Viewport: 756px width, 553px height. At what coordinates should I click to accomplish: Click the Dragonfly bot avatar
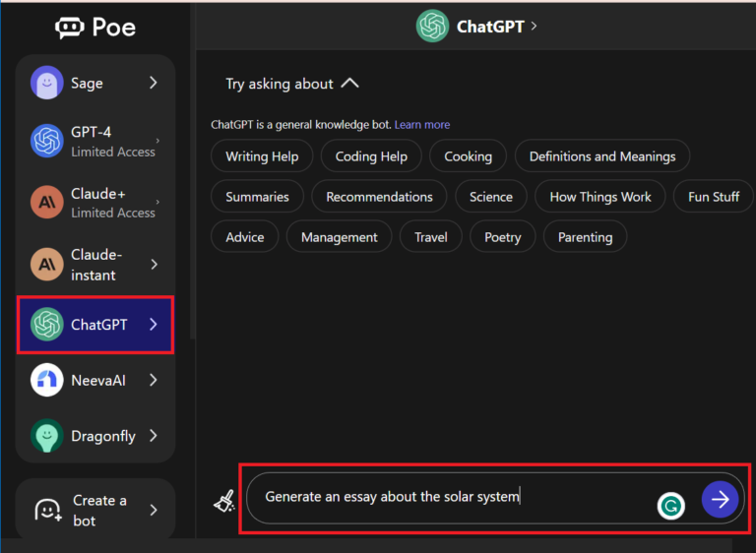[47, 436]
